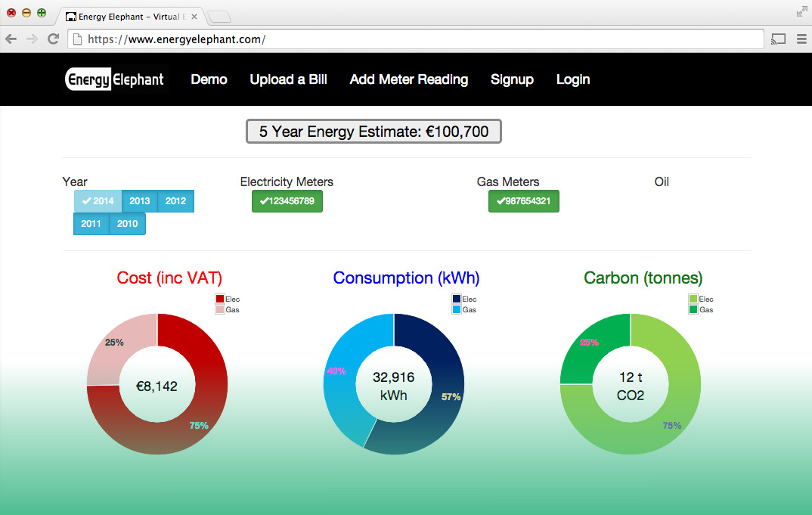
Task: Click the Login link
Action: pos(572,79)
